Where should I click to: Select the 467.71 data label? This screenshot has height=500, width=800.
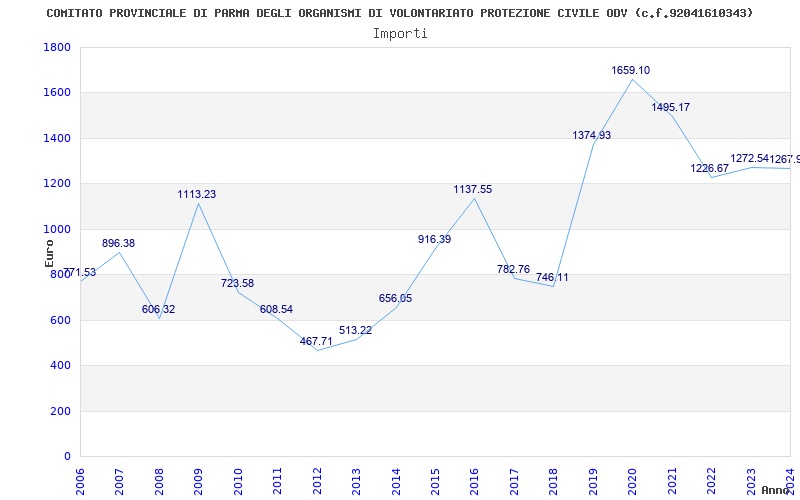click(x=316, y=341)
